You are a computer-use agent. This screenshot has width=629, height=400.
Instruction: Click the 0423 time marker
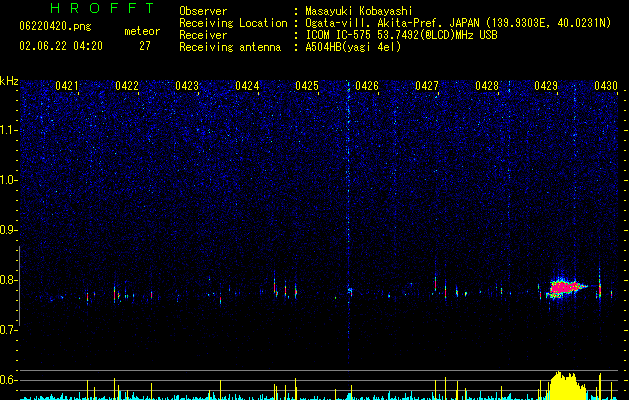(187, 86)
